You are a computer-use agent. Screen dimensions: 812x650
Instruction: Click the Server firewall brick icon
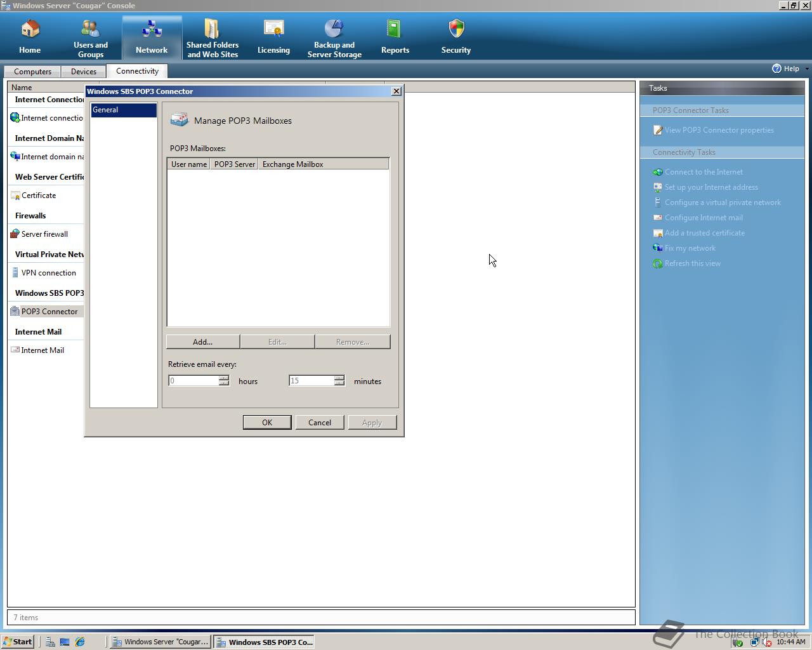pyautogui.click(x=15, y=234)
